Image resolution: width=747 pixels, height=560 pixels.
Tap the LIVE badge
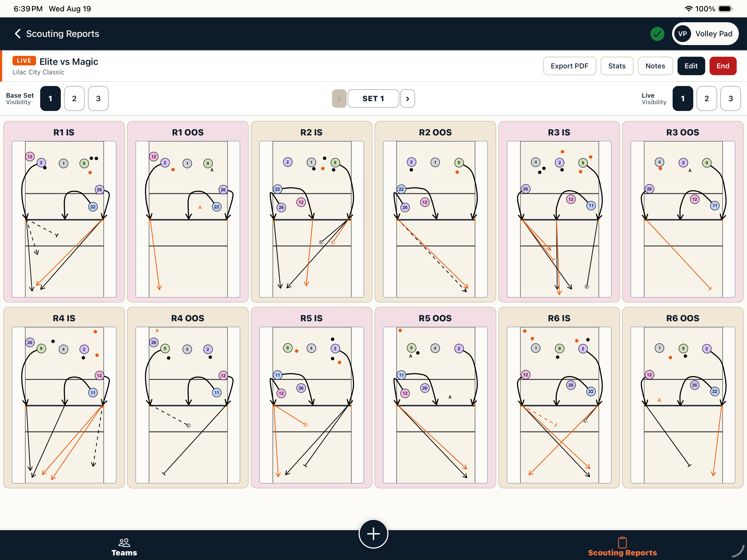coord(24,61)
